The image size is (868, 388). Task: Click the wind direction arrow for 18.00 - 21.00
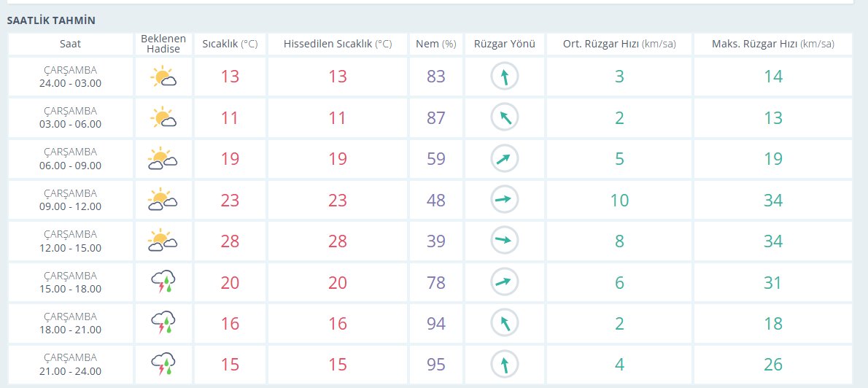click(505, 323)
